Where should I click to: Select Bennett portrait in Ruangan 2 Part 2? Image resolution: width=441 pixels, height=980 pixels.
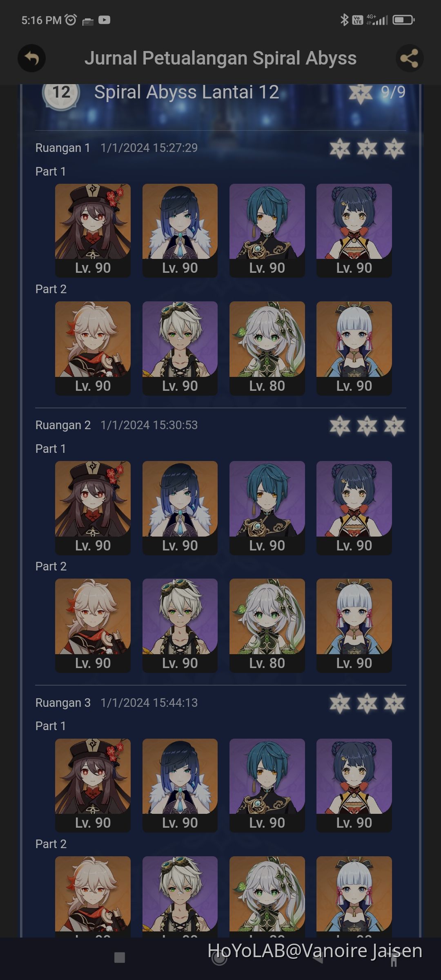(x=180, y=625)
